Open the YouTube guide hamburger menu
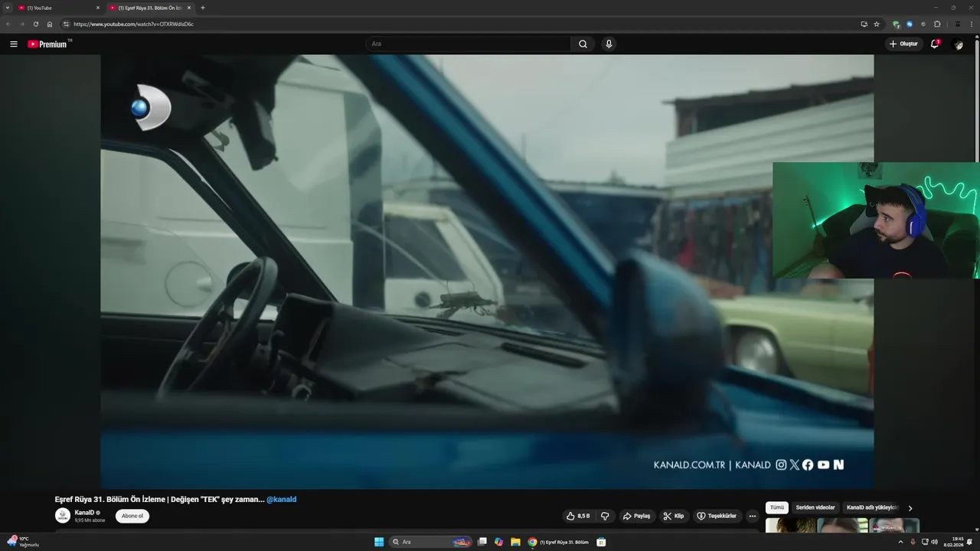Viewport: 980px width, 551px height. coord(14,44)
